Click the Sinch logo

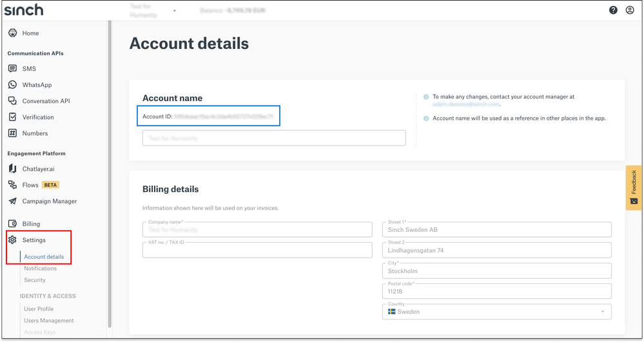[24, 10]
